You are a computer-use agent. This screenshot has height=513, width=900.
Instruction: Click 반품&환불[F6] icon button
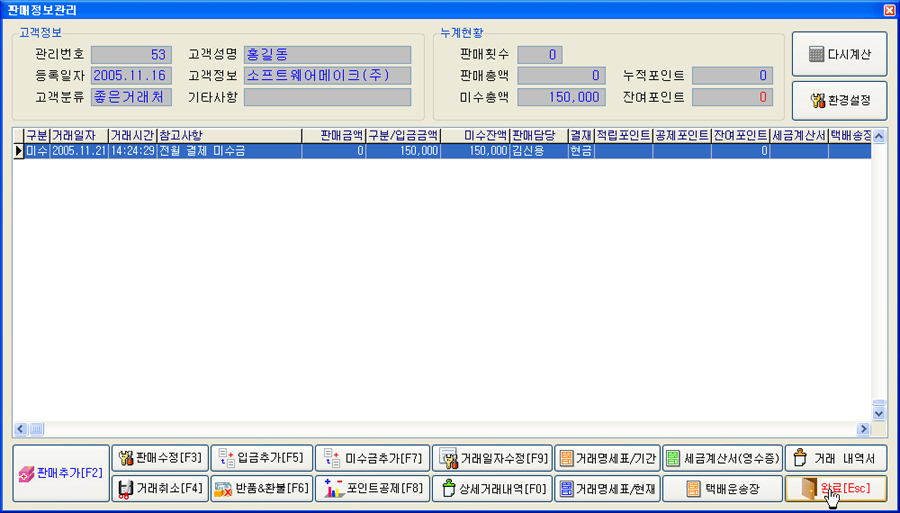(x=262, y=488)
